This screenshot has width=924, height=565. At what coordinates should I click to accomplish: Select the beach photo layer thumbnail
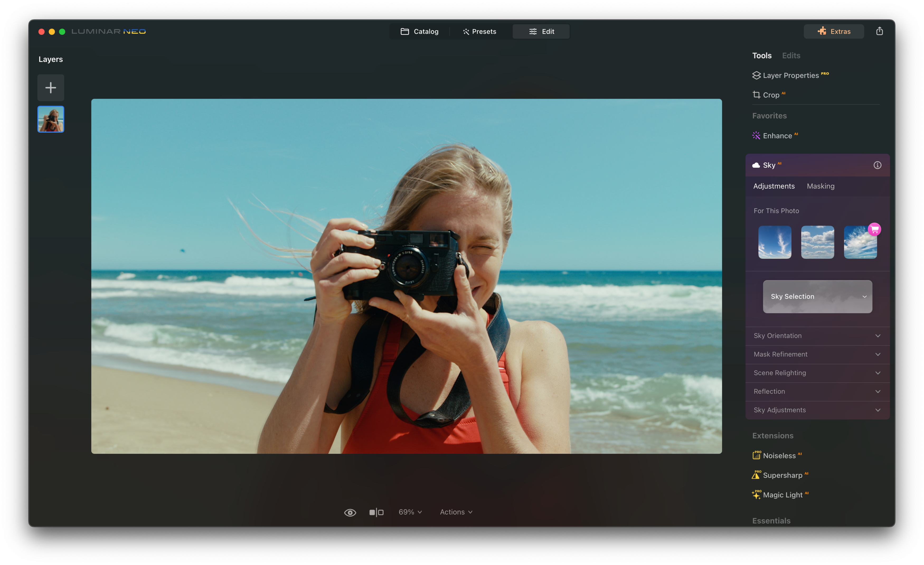point(51,119)
